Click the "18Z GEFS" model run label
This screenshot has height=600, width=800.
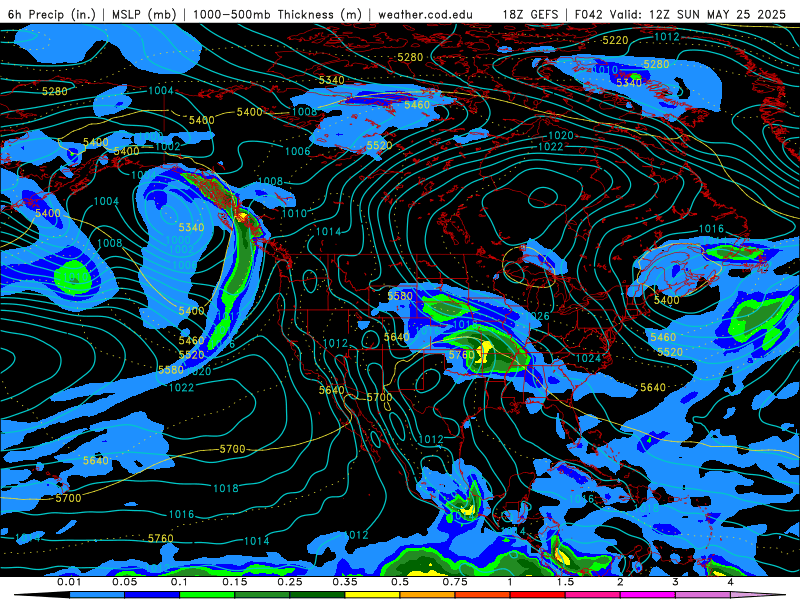point(530,14)
